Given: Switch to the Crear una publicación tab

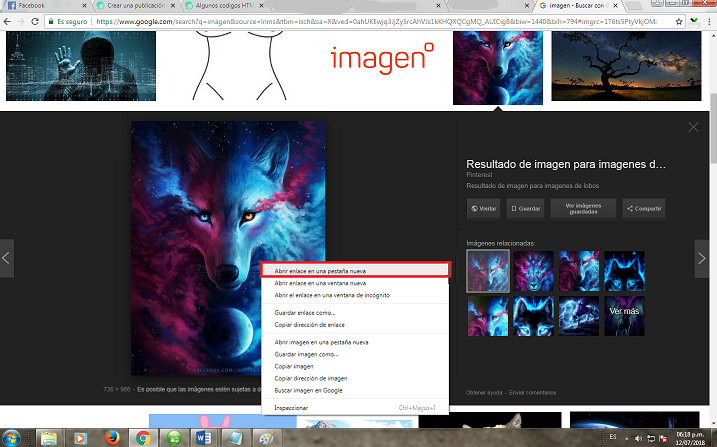Looking at the screenshot, I should point(135,6).
